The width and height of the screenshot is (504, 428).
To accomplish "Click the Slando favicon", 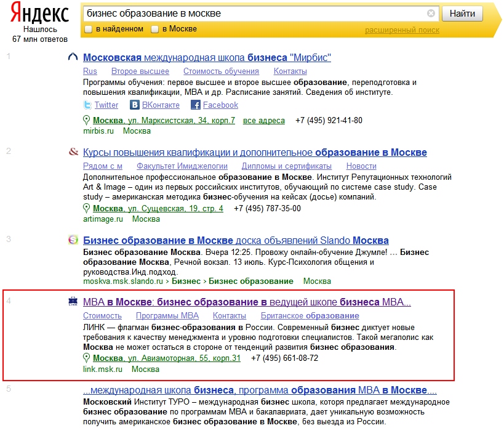I will [x=73, y=240].
